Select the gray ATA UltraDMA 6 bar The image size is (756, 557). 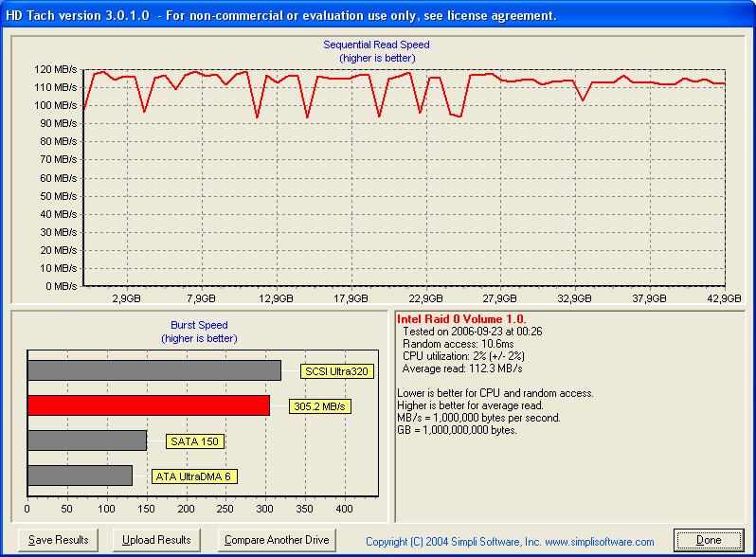81,476
